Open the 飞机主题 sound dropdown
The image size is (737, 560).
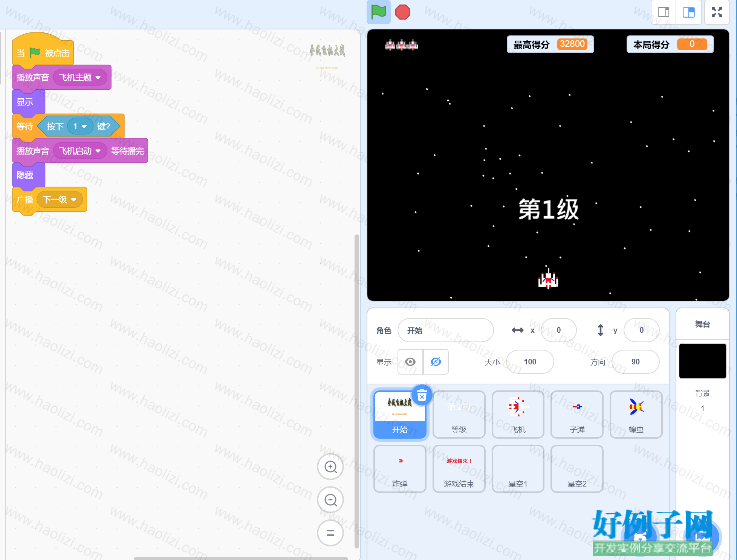(80, 78)
